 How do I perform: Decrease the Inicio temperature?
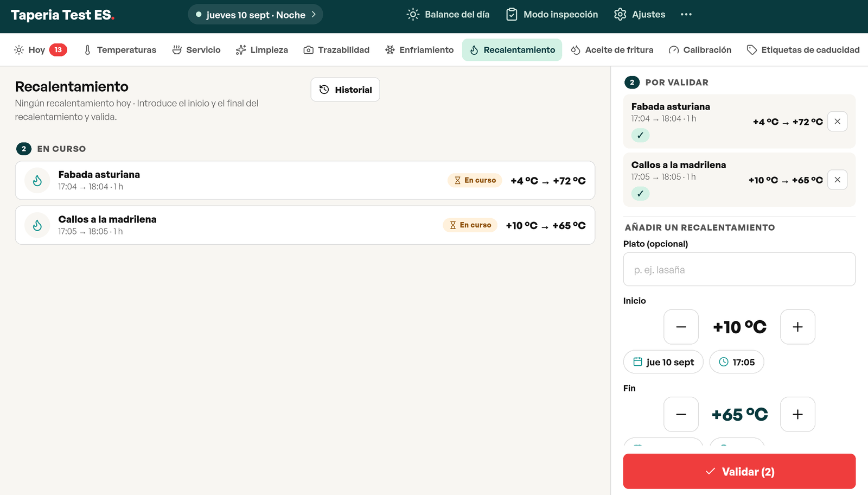pos(681,327)
